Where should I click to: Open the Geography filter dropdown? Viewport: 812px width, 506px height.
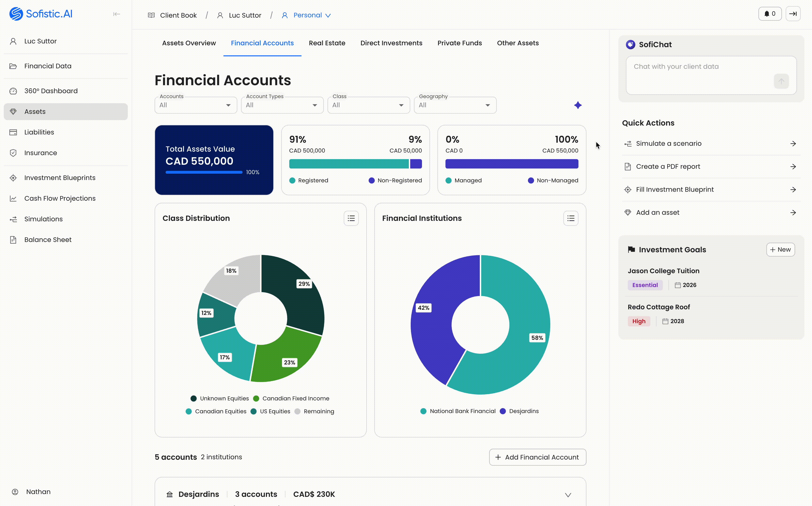click(x=455, y=105)
